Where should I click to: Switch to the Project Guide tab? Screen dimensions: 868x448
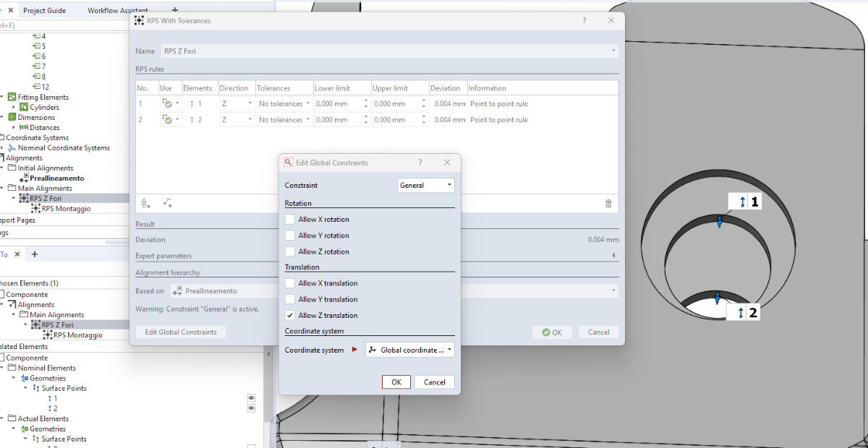44,11
